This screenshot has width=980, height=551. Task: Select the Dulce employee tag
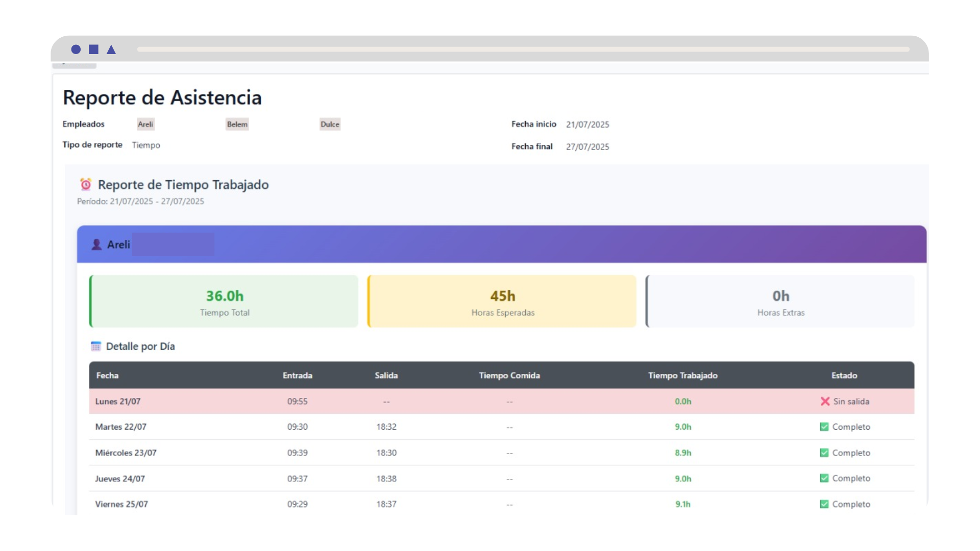pos(330,124)
